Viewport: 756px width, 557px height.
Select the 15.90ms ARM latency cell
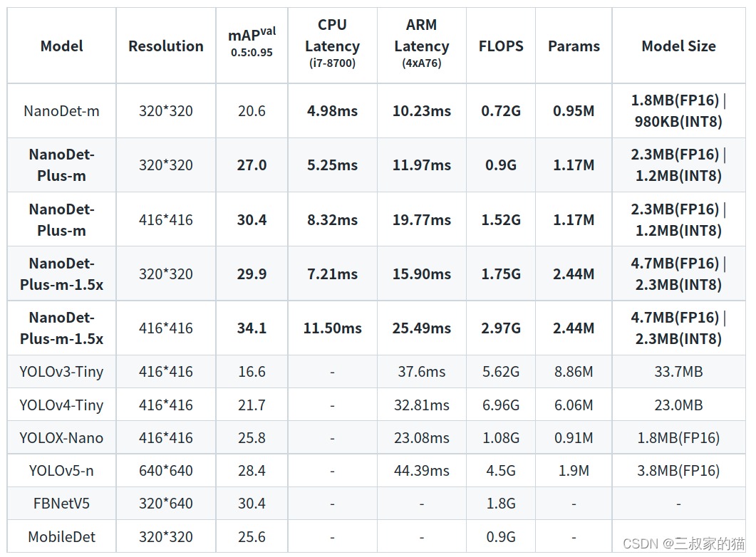click(421, 274)
